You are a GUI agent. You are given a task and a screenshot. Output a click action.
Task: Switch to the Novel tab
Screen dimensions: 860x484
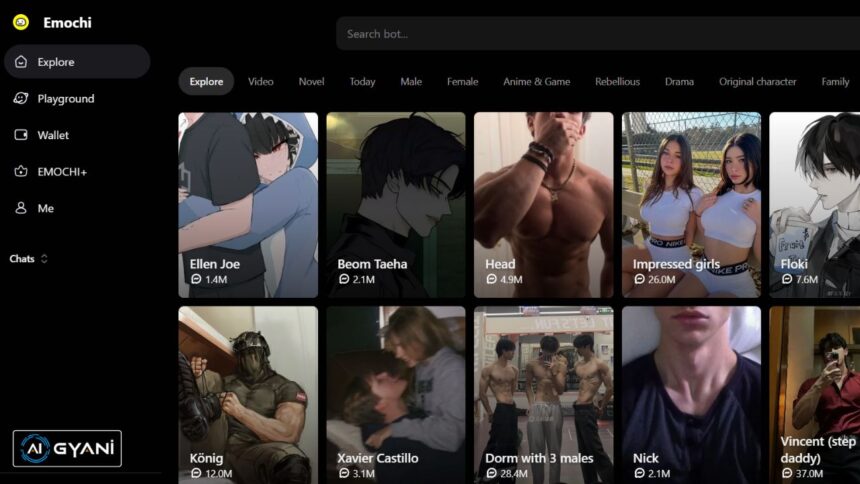pos(311,82)
